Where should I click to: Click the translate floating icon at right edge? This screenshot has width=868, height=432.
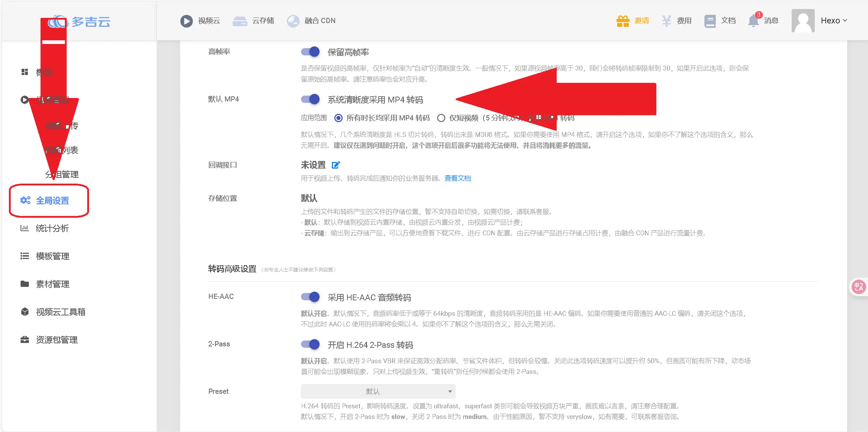pyautogui.click(x=859, y=287)
